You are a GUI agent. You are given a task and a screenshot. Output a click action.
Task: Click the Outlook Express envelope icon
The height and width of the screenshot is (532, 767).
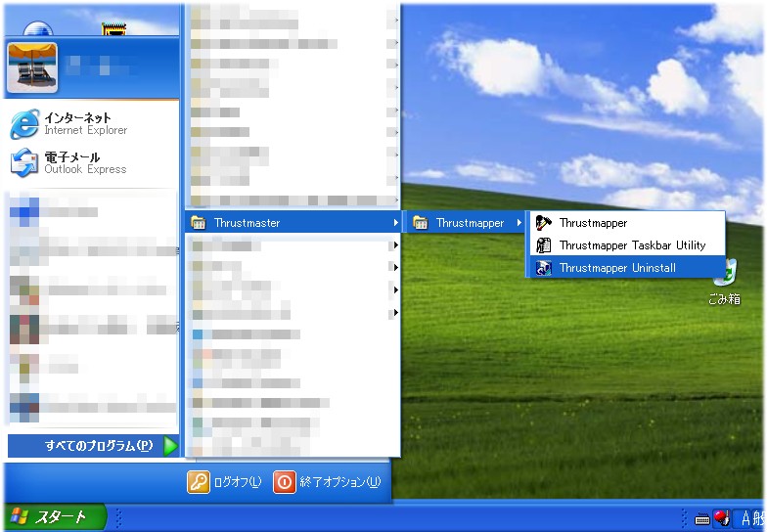[x=23, y=162]
